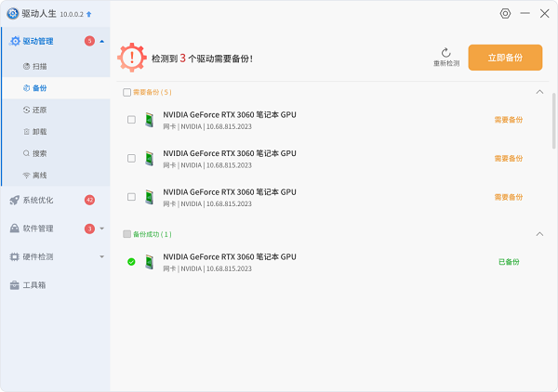Click the 已备份 status label
This screenshot has height=392, width=558.
[x=509, y=262]
